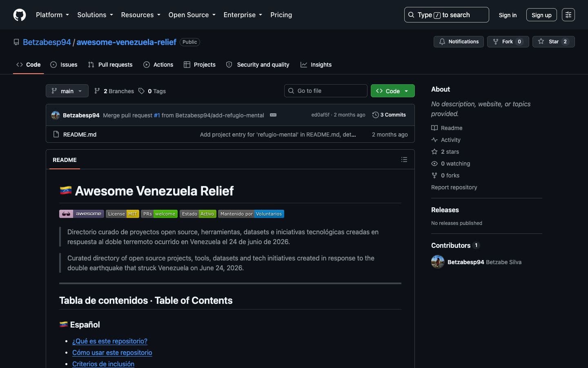Open commit hash ed0af5f

[x=320, y=115]
